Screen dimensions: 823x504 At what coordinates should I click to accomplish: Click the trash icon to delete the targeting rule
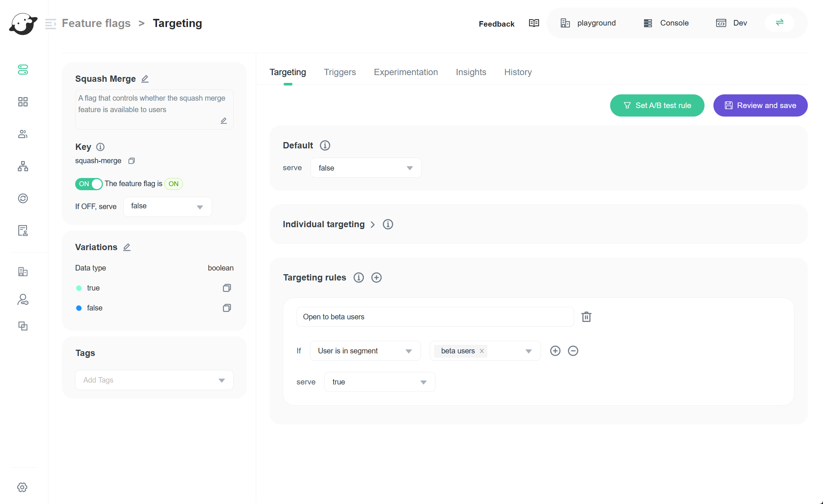click(586, 317)
